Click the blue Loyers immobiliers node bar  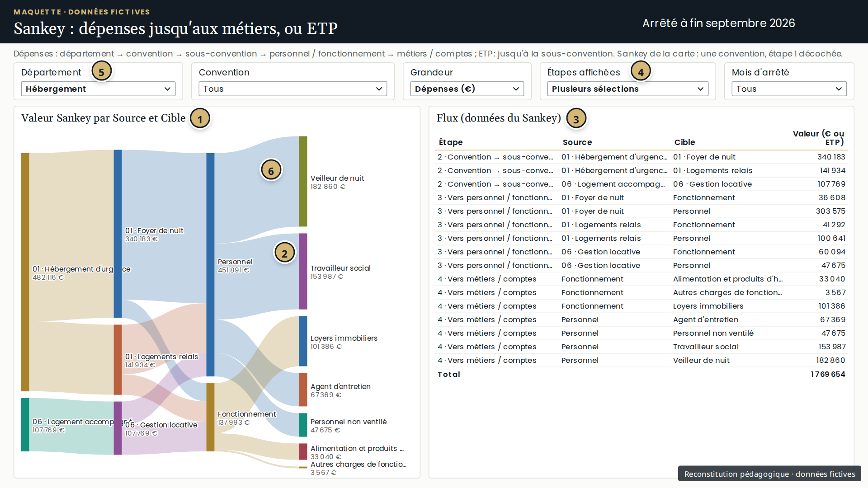click(x=303, y=341)
